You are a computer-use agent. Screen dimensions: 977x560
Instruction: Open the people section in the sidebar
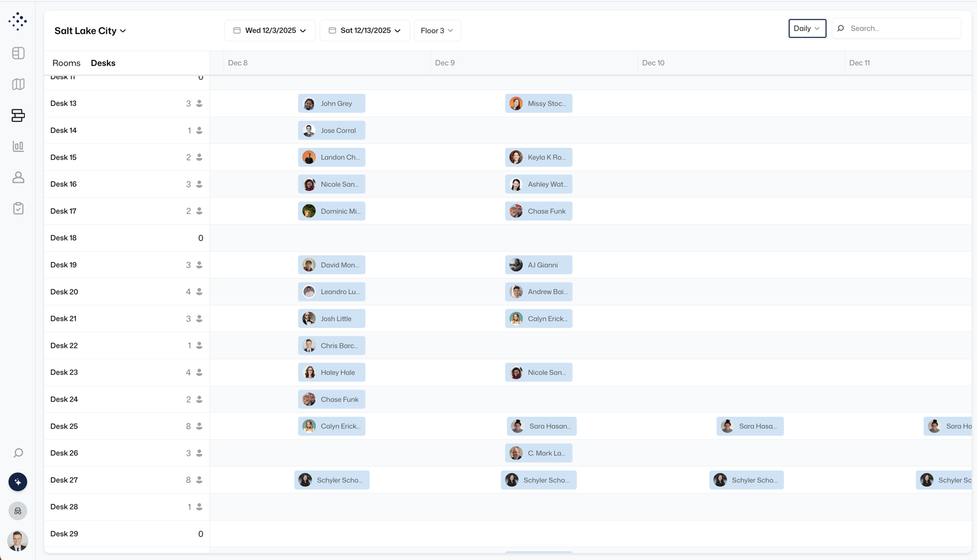click(18, 177)
